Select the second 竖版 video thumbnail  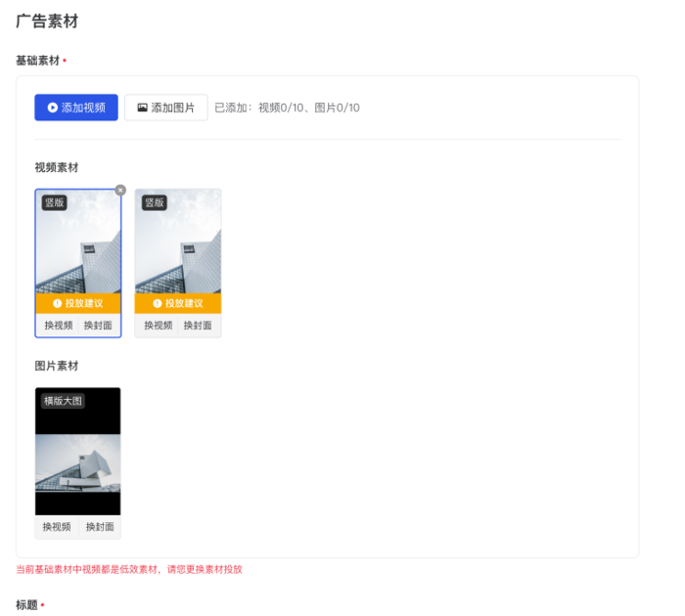pos(178,241)
